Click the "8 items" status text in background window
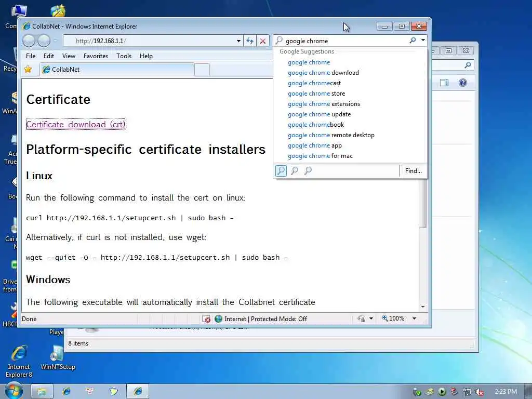532x399 pixels. [x=78, y=343]
